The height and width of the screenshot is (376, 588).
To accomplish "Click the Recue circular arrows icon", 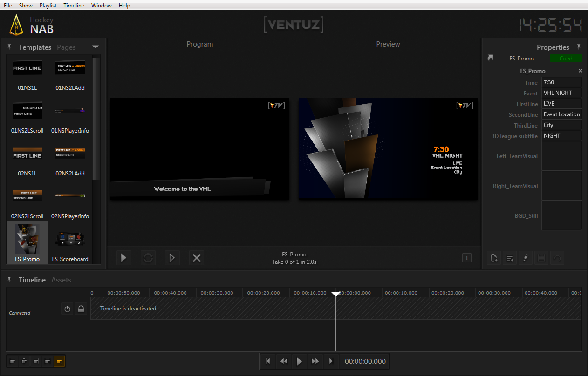I will coord(148,258).
